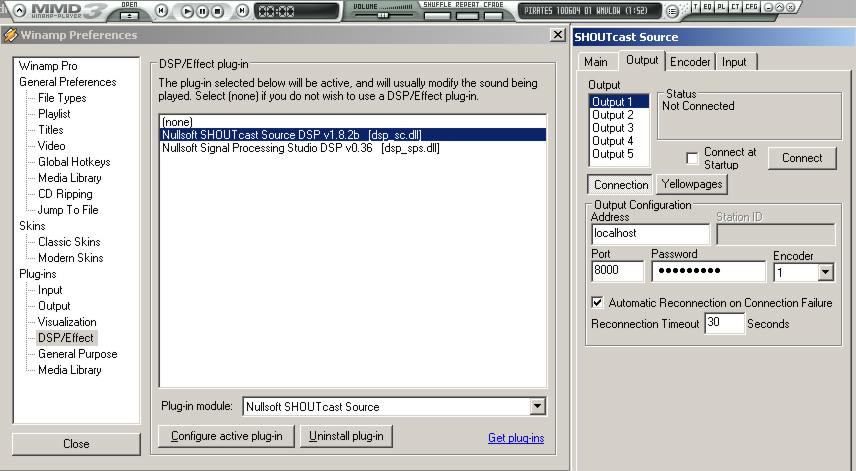Open the Input tab in SHOUTcast Source
The height and width of the screenshot is (471, 856).
tap(734, 62)
